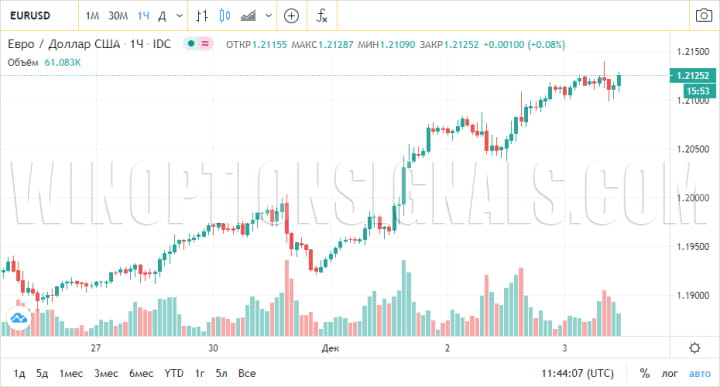Open the indicators fx menu

click(x=322, y=16)
